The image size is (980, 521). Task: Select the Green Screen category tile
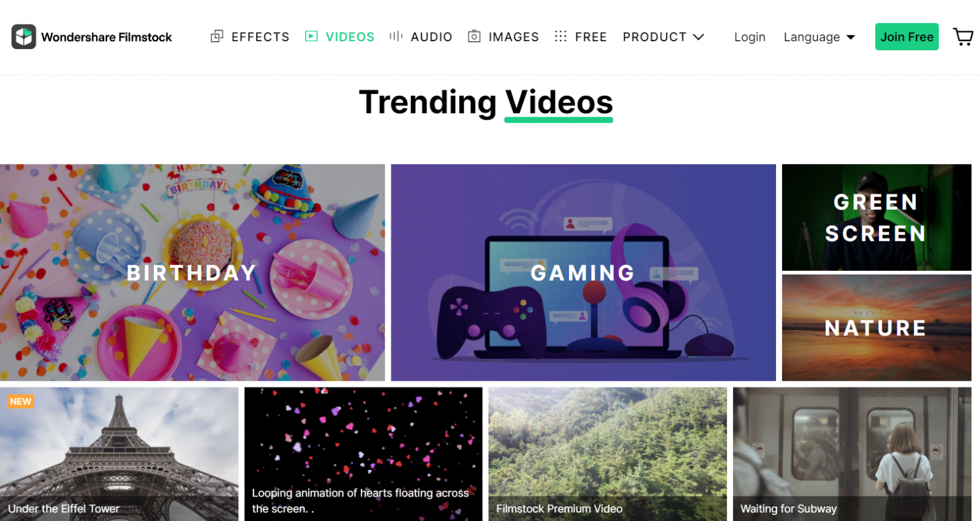876,217
